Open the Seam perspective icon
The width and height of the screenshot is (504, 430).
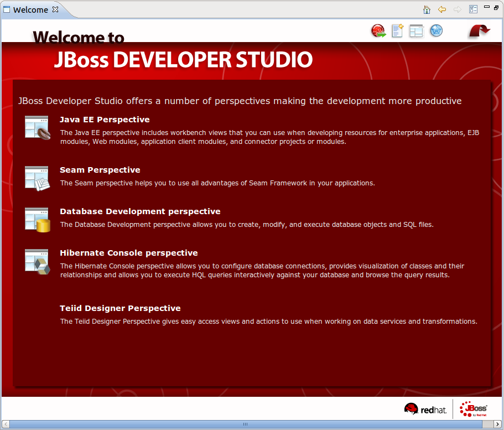pyautogui.click(x=38, y=178)
